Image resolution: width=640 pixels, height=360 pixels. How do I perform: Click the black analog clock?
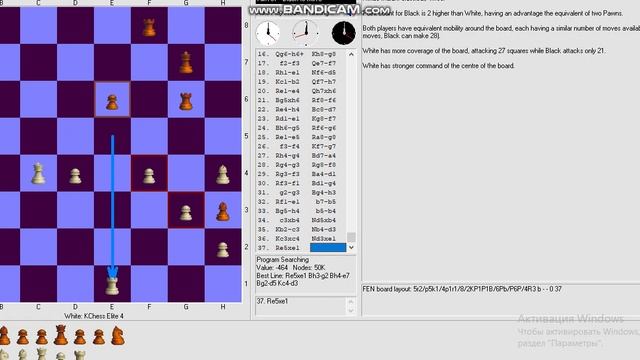(x=344, y=33)
